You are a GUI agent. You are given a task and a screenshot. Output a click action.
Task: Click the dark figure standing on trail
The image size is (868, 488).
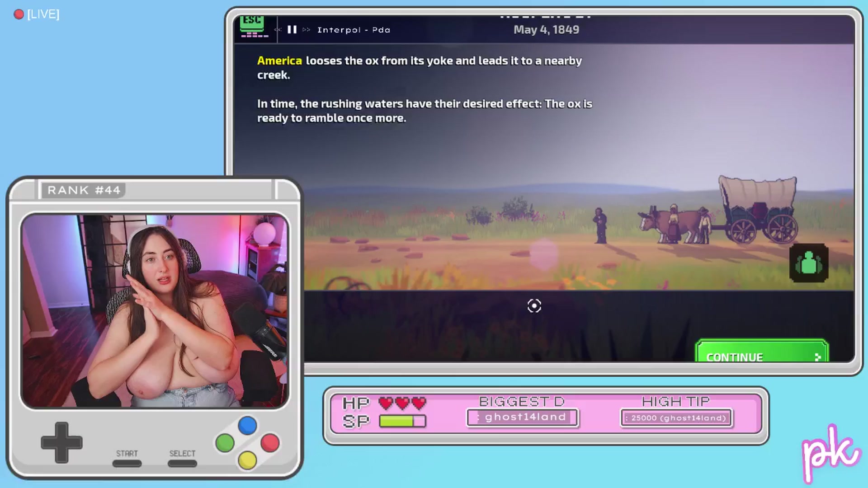pyautogui.click(x=600, y=225)
